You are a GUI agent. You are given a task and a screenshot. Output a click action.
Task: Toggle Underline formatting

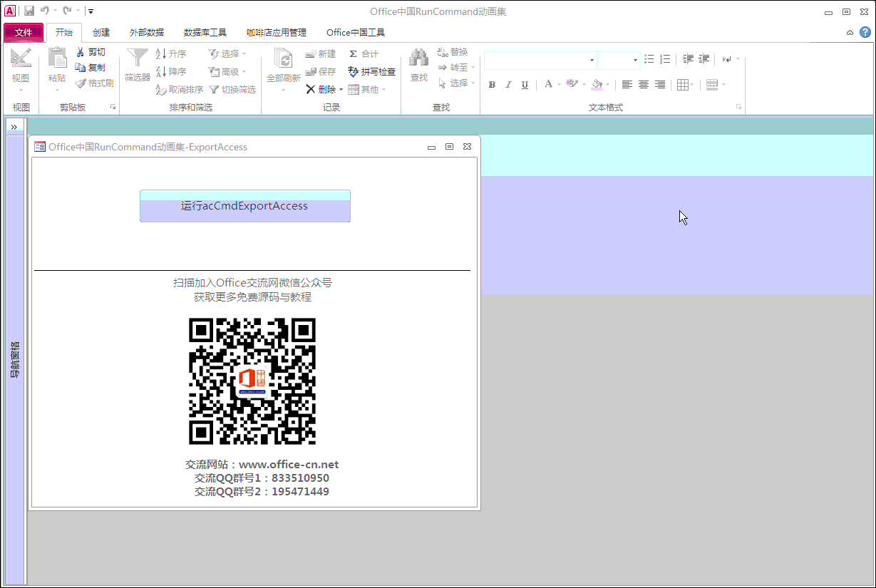coord(525,85)
